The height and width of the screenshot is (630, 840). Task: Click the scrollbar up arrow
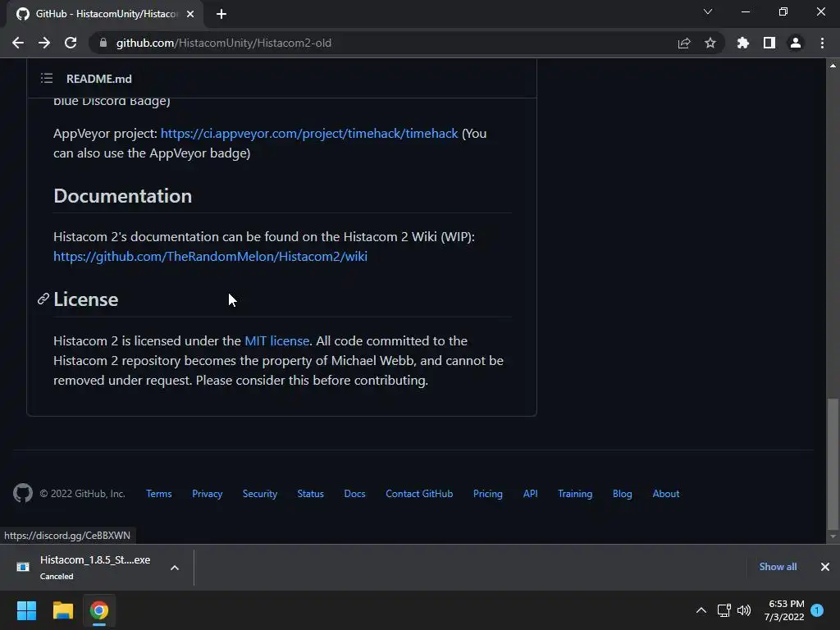point(833,66)
